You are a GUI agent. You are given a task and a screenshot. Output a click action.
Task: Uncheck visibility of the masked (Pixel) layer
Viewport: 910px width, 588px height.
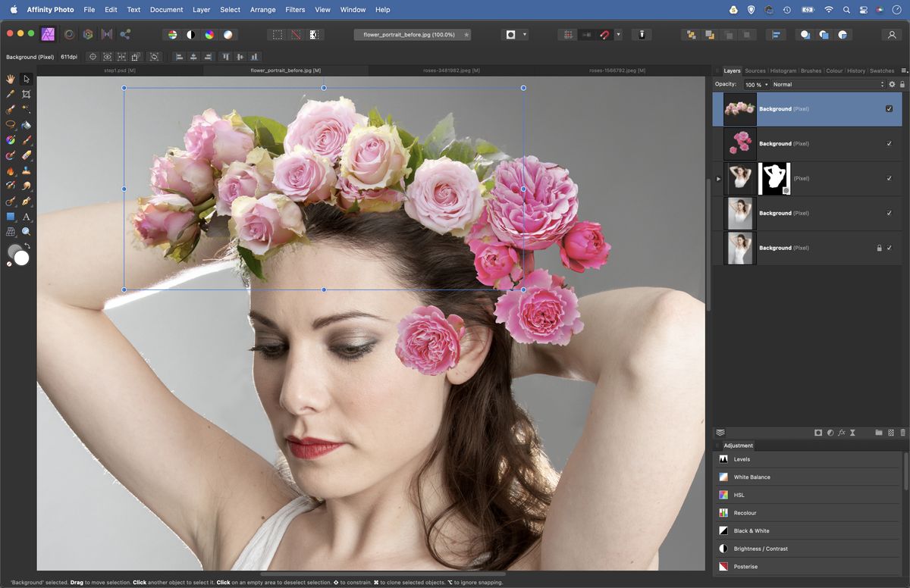point(890,178)
